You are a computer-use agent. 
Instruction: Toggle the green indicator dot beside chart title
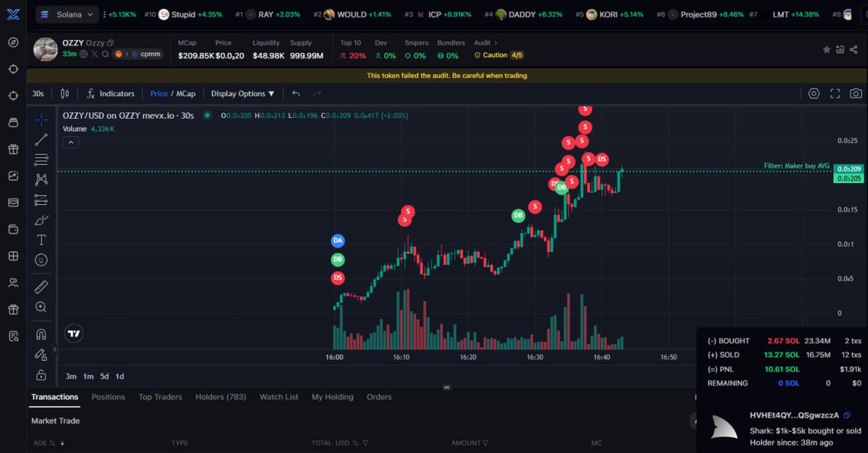click(x=207, y=115)
